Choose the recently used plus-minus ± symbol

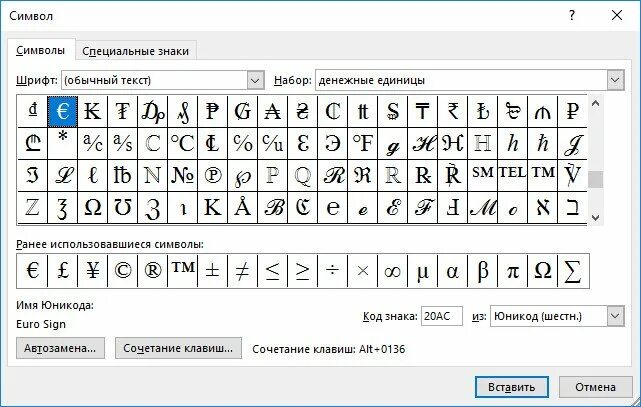point(213,271)
